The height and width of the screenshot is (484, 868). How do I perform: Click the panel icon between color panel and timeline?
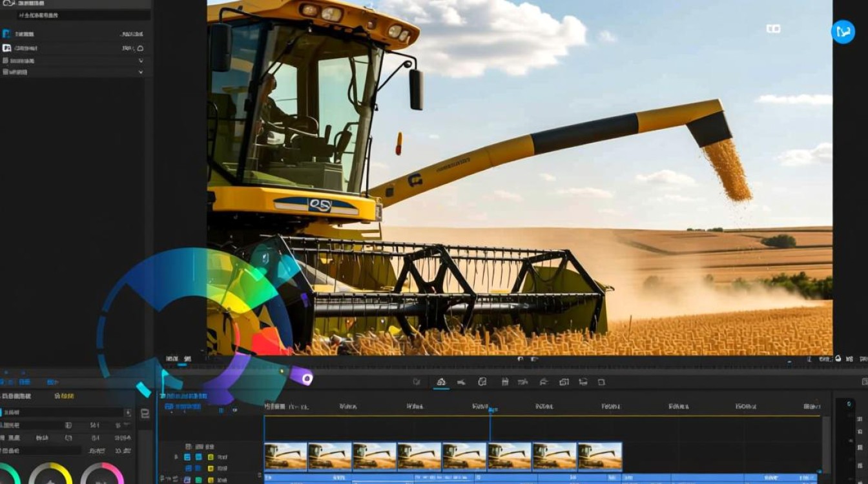click(145, 414)
